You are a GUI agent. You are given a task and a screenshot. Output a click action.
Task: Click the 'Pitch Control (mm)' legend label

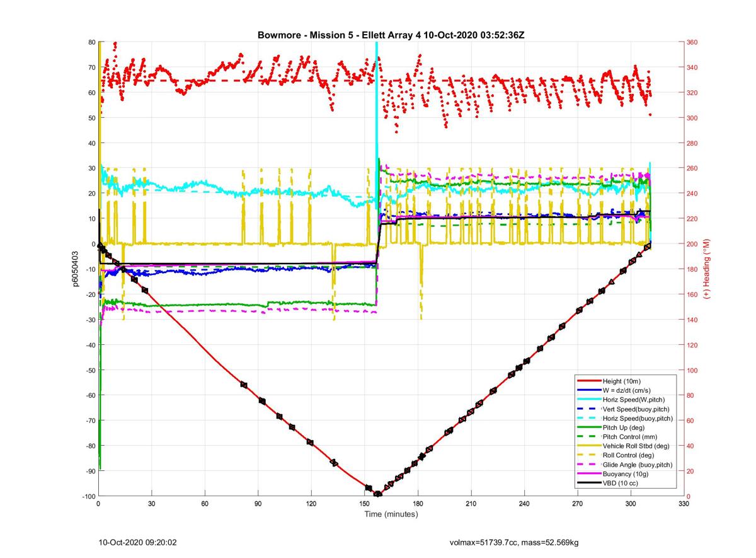coord(629,436)
